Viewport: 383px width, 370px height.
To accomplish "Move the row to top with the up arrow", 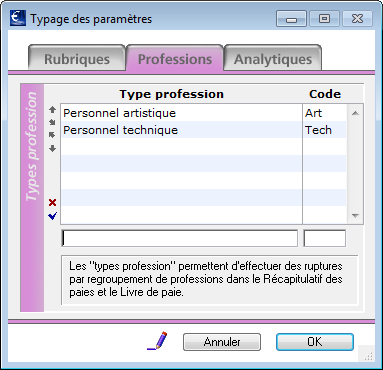I will point(52,109).
